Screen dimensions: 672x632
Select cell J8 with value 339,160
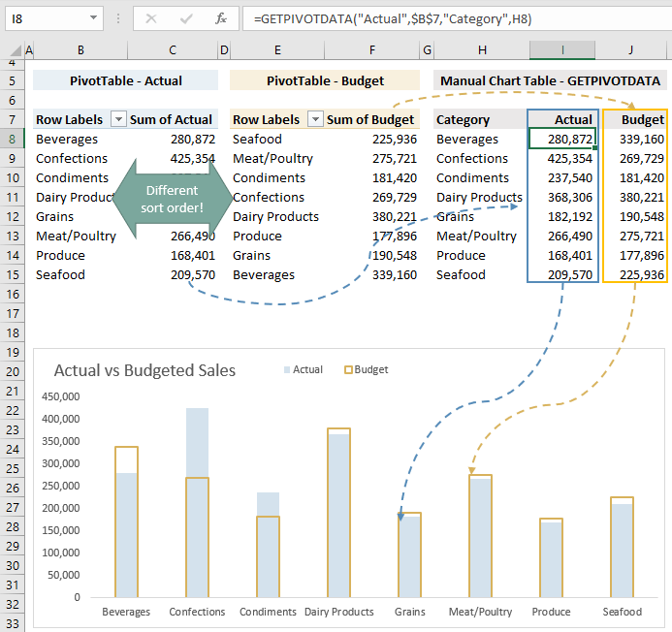[635, 140]
